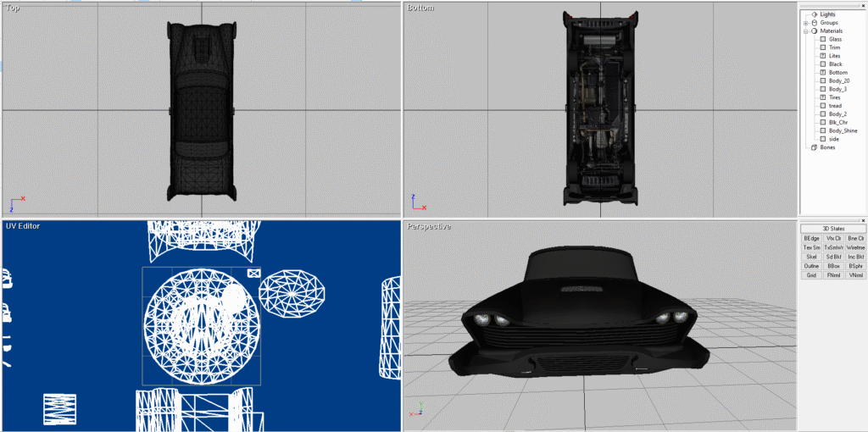The width and height of the screenshot is (868, 432).
Task: Select the Blk_Chr material entry
Action: click(837, 122)
